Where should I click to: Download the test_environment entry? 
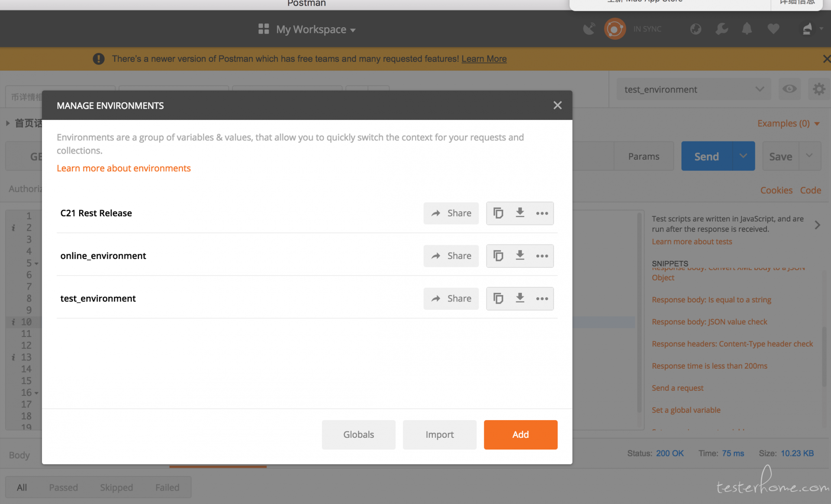520,298
